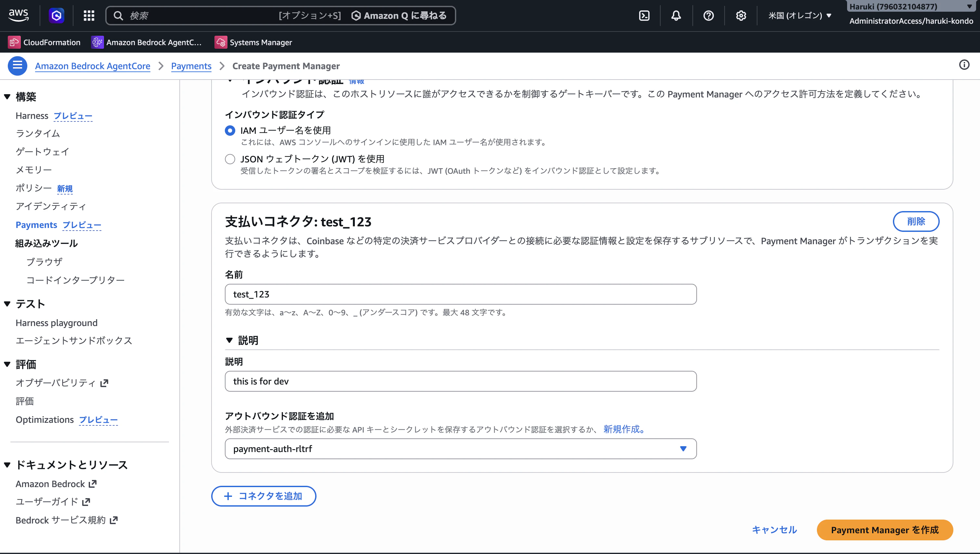Open ユーザーガイド external link
The width and height of the screenshot is (980, 554).
(53, 501)
